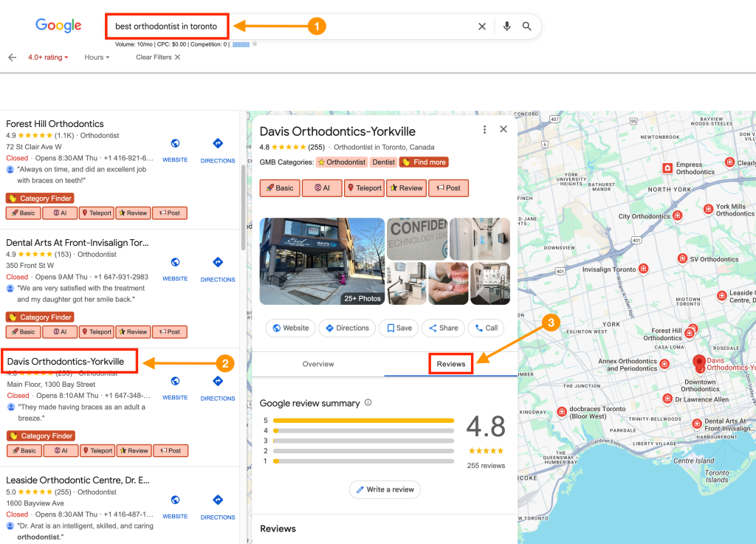756x544 pixels.
Task: Click Teleport under Forest Hill Orthodontics
Action: coord(97,213)
